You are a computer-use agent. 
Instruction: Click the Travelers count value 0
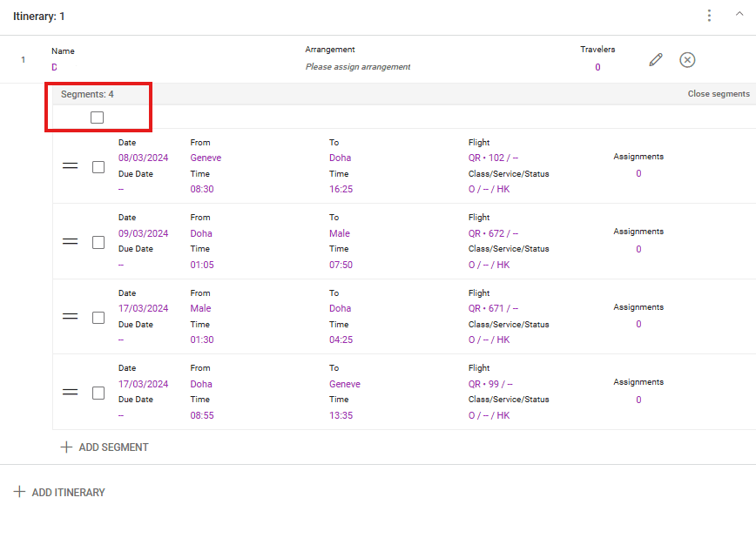597,67
